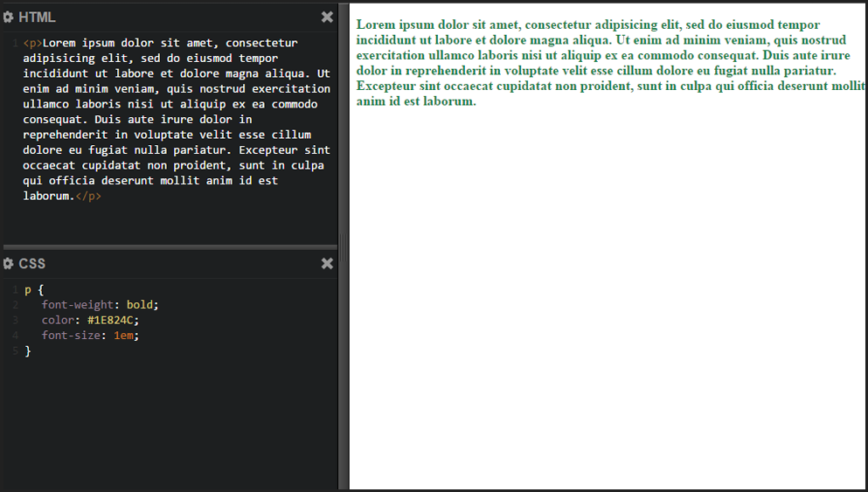This screenshot has height=492, width=868.
Task: Click the closing </p> tag in HTML
Action: pos(88,196)
